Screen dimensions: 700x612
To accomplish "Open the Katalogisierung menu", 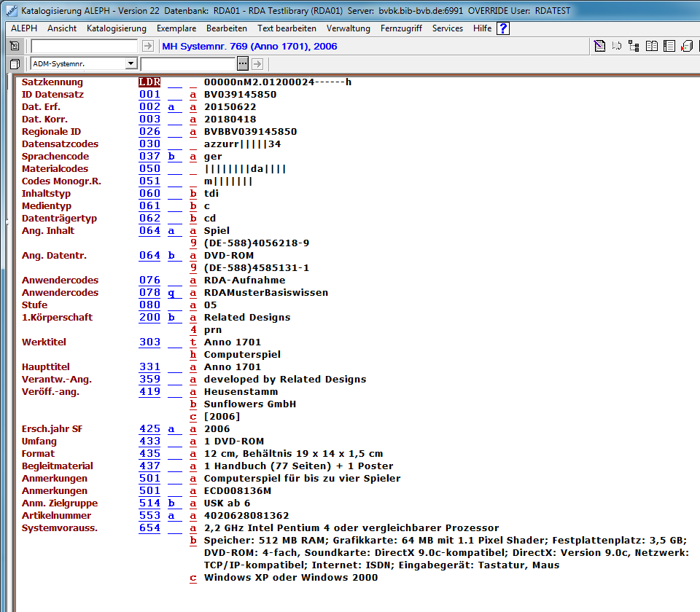I will [116, 28].
